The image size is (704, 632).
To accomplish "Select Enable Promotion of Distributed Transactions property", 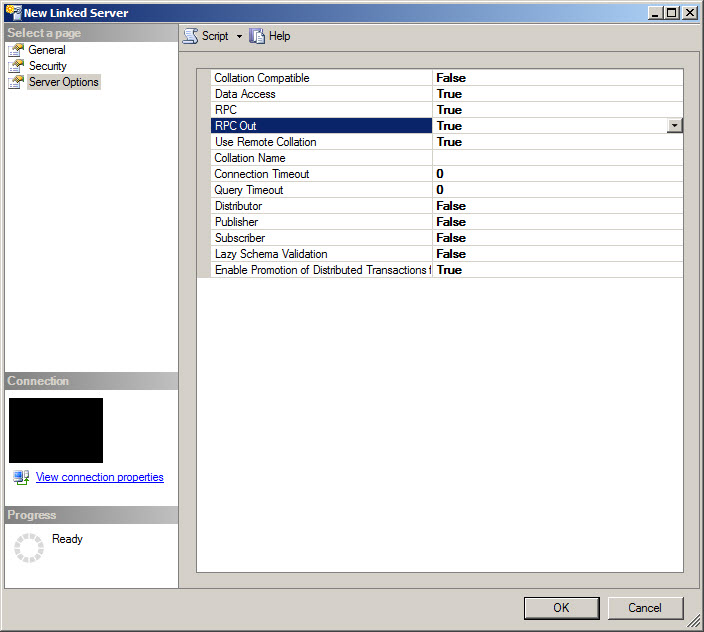I will click(321, 270).
